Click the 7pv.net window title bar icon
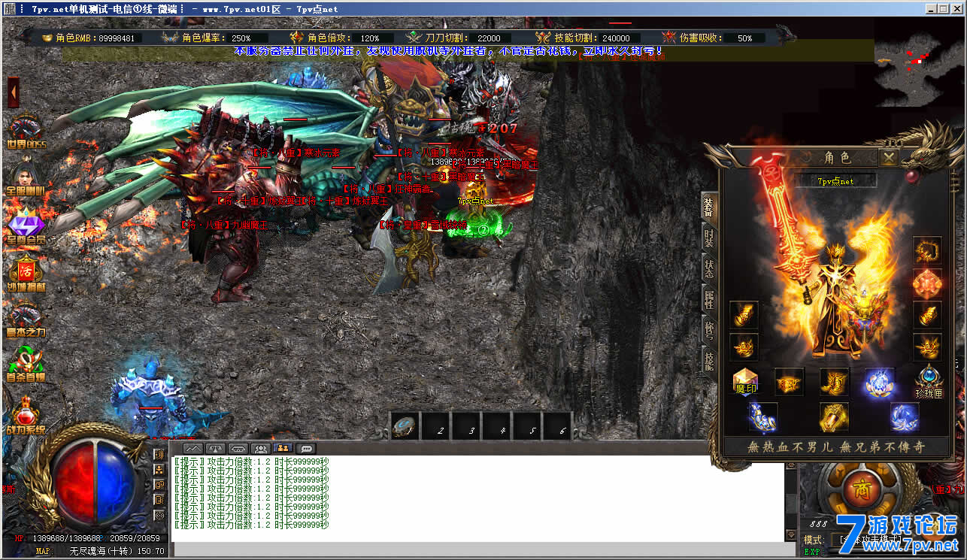The height and width of the screenshot is (560, 967). click(x=11, y=8)
